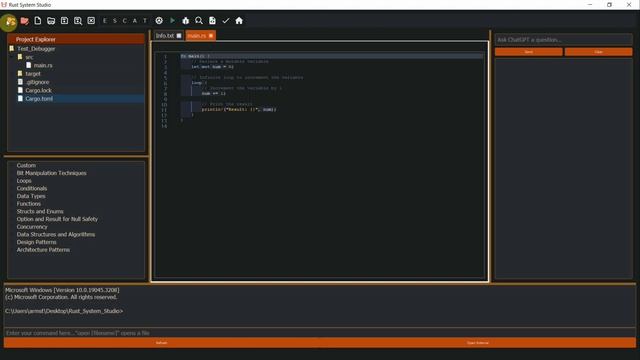Switch to the info.txt tab

[x=165, y=36]
